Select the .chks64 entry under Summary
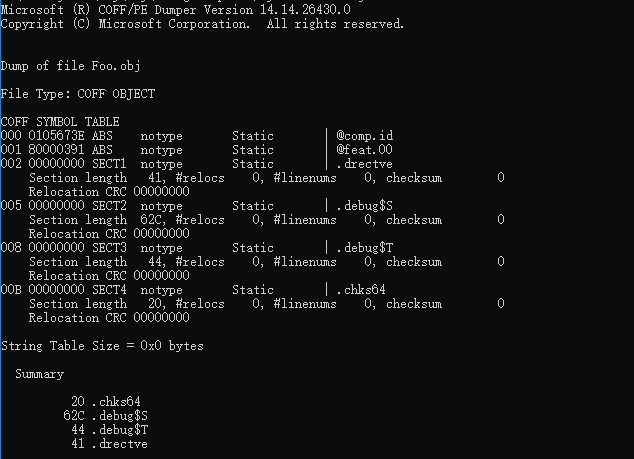Screen dimensions: 634x459 pyautogui.click(x=115, y=402)
